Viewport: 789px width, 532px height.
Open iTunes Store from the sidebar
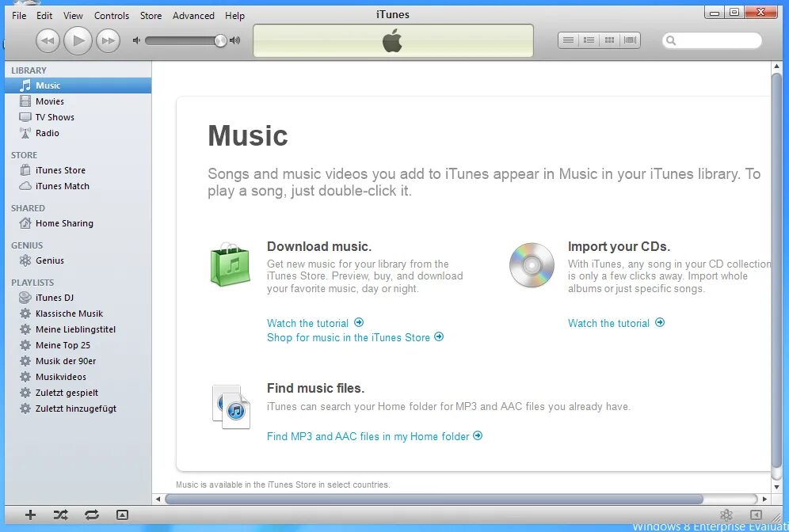tap(78, 170)
